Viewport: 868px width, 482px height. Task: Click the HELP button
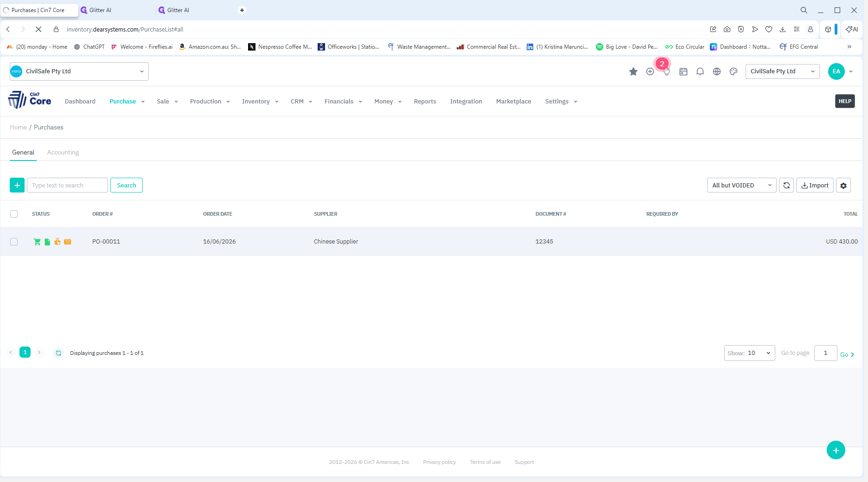coord(845,101)
